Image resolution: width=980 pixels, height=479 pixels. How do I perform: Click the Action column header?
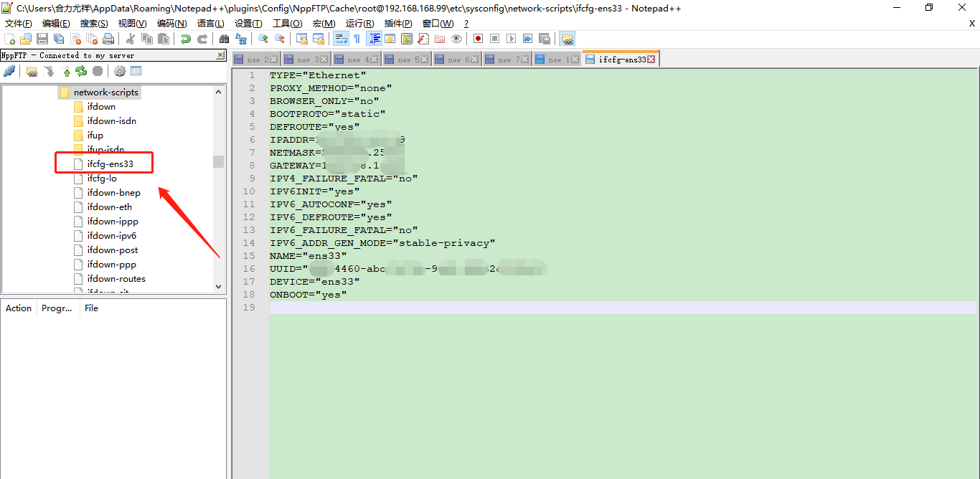19,308
